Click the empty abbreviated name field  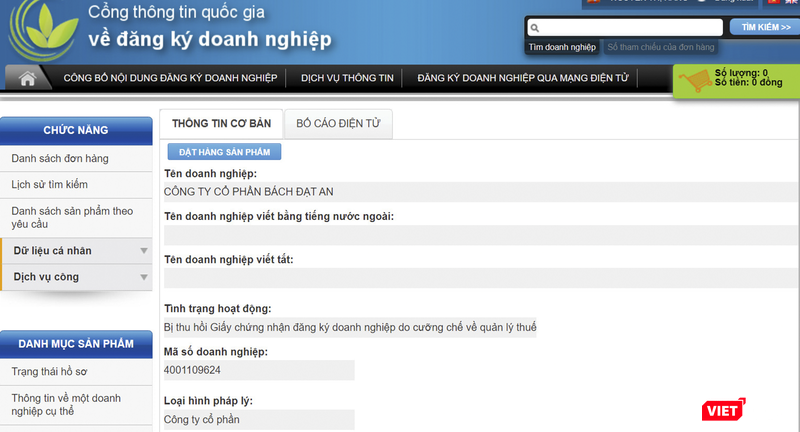(481, 278)
